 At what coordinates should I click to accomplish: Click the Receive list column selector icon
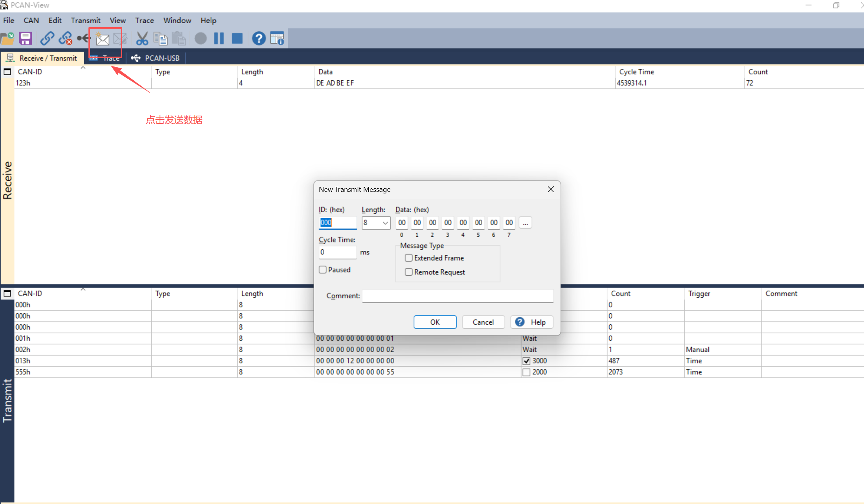(x=7, y=72)
